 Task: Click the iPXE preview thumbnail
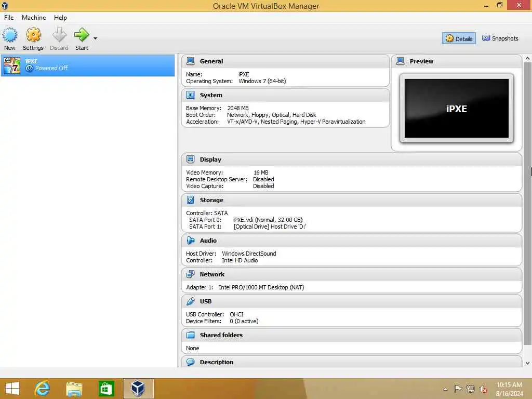456,108
